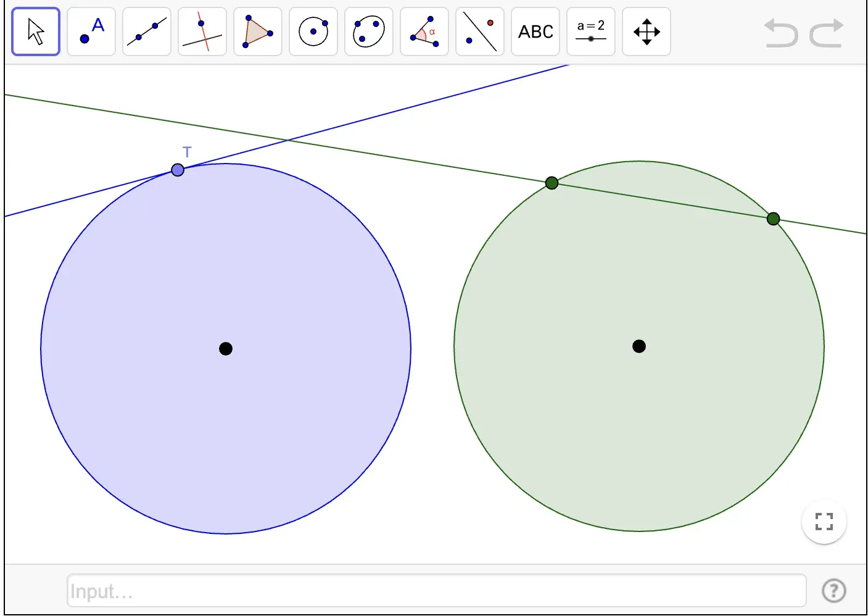The image size is (868, 616).
Task: Click tangent point T on blue circle
Action: click(178, 170)
